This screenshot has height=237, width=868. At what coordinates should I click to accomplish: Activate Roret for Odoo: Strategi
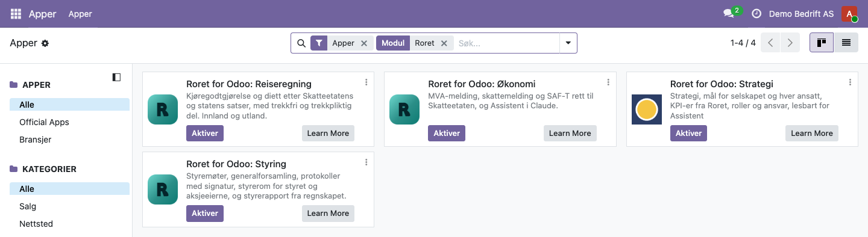pos(688,134)
